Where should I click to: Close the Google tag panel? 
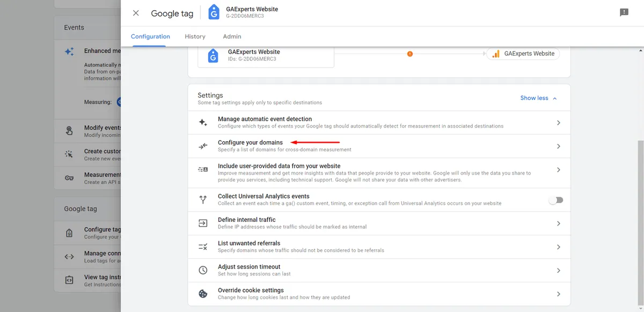tap(136, 13)
